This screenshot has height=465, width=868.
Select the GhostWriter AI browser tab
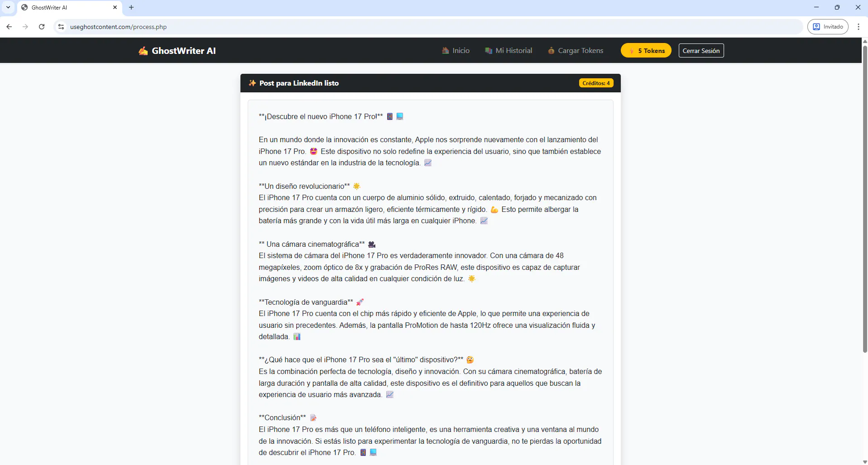[70, 8]
